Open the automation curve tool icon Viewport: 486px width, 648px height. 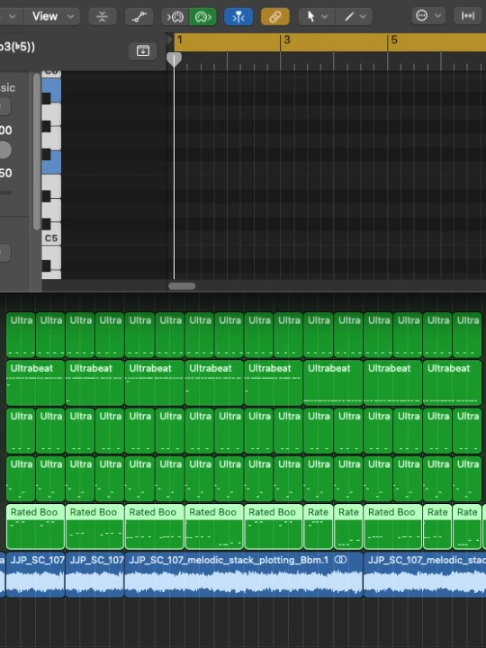(139, 17)
